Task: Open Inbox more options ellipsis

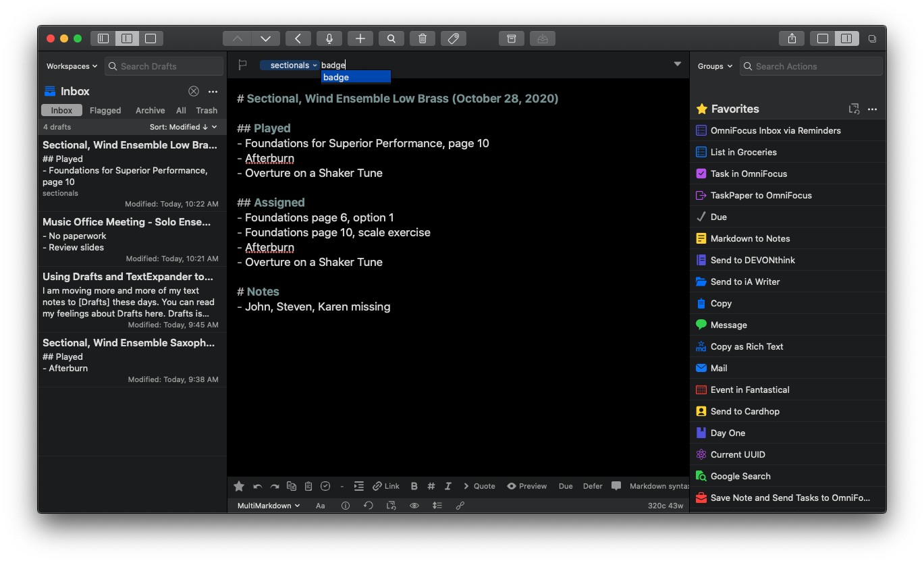Action: pos(213,91)
